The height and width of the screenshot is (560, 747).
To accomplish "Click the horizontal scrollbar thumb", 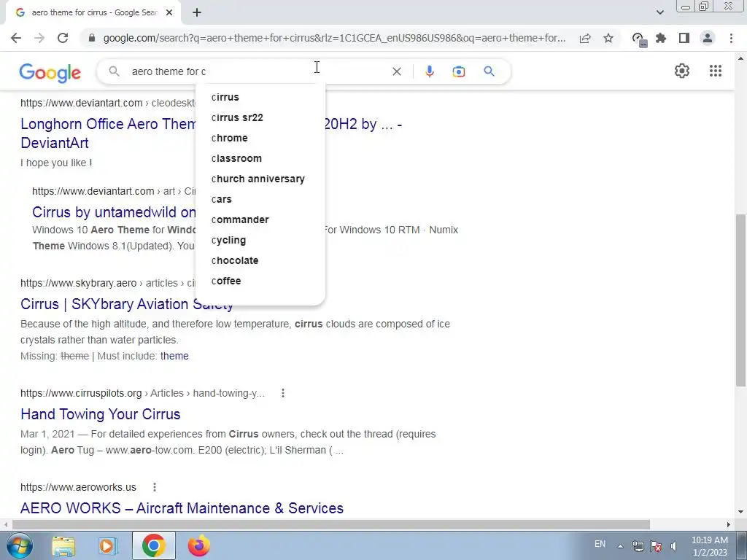I will click(331, 524).
